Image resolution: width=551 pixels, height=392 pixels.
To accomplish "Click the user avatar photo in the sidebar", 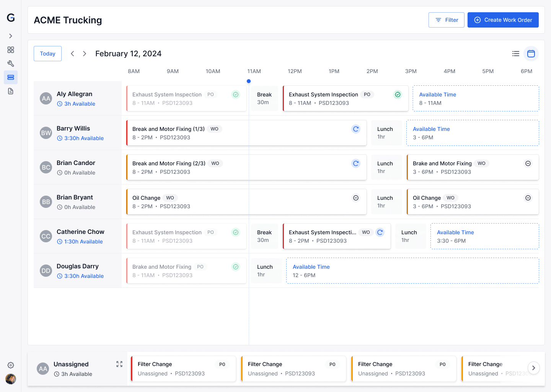I will point(11,379).
